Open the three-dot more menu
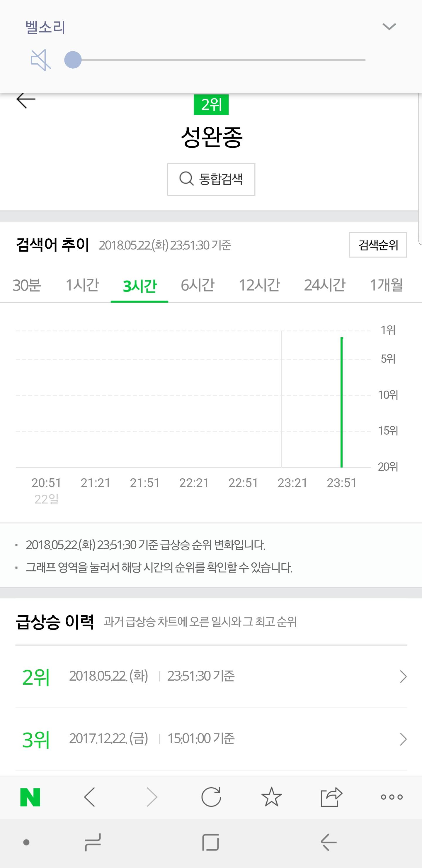This screenshot has height=868, width=422. [392, 797]
